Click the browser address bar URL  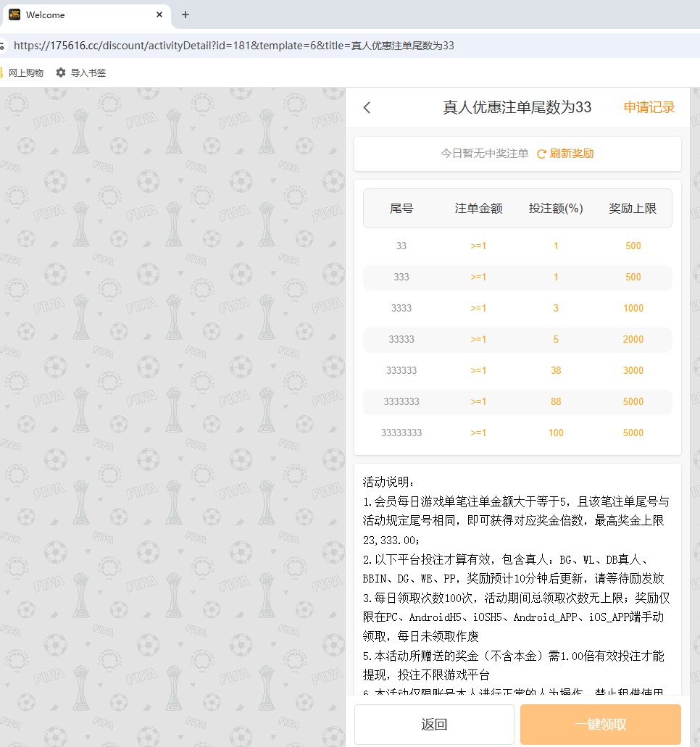coord(233,46)
